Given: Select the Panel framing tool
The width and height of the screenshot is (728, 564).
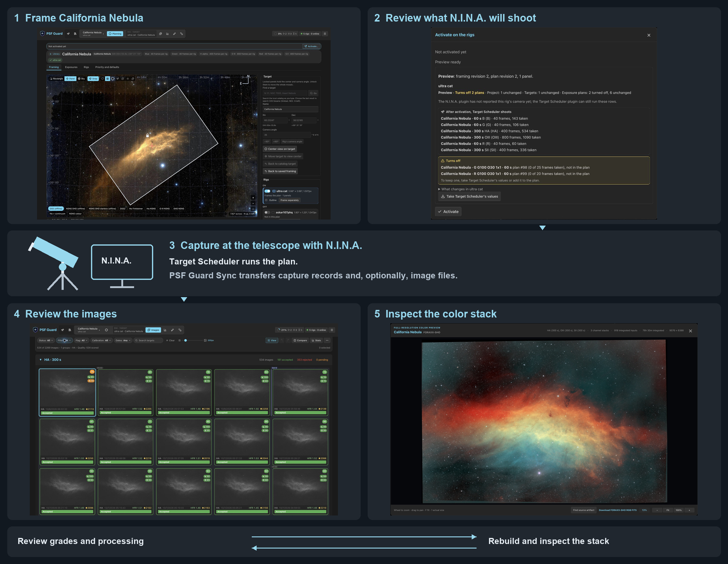Looking at the screenshot, I should tap(70, 79).
